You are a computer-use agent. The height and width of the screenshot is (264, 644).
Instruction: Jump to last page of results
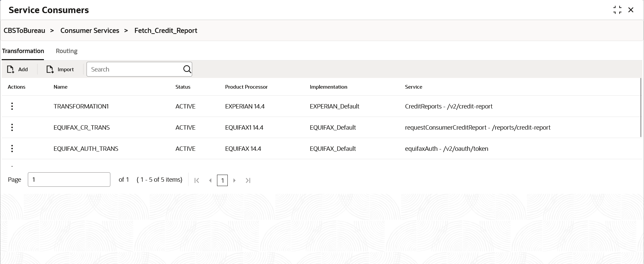pyautogui.click(x=248, y=180)
